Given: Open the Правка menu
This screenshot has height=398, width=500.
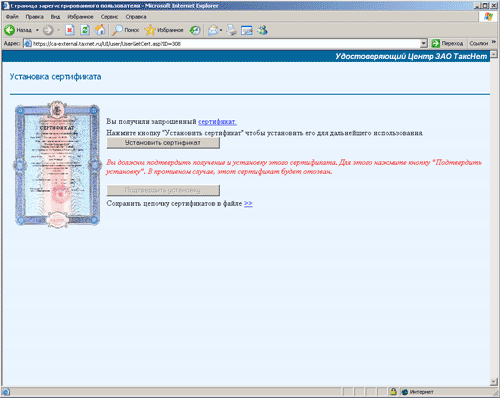Looking at the screenshot, I should pyautogui.click(x=35, y=17).
